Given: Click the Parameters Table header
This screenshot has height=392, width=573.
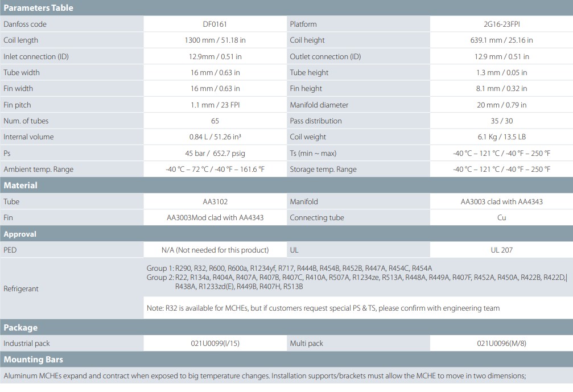Looking at the screenshot, I should pyautogui.click(x=38, y=7).
